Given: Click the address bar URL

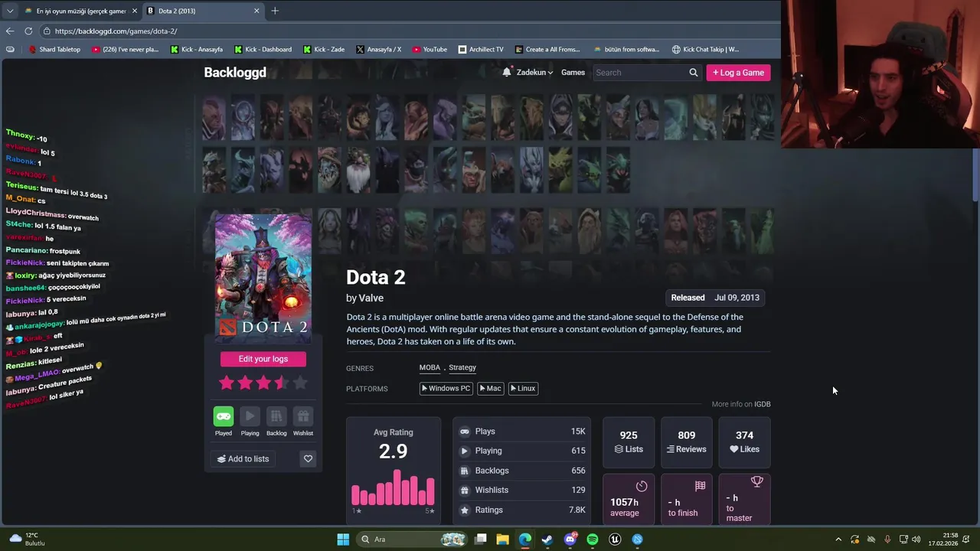Looking at the screenshot, I should click(x=116, y=31).
